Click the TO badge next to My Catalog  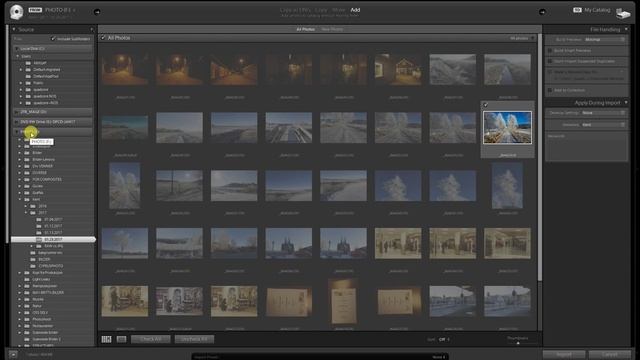[x=577, y=10]
